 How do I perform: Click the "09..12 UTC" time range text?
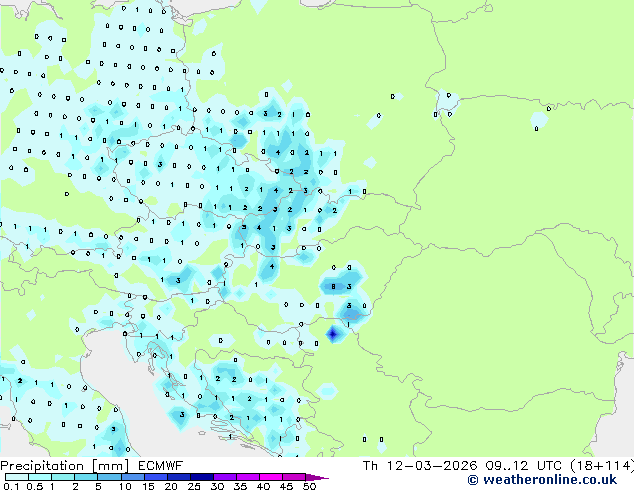[524, 466]
